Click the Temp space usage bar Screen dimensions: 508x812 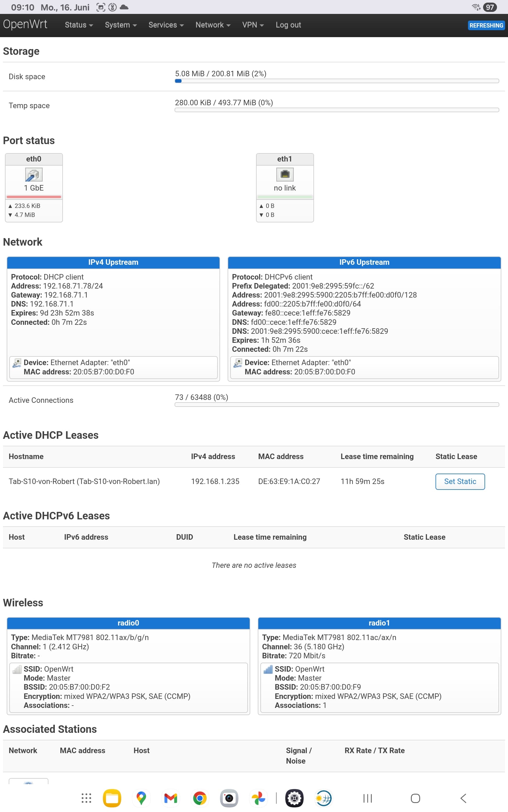tap(337, 110)
